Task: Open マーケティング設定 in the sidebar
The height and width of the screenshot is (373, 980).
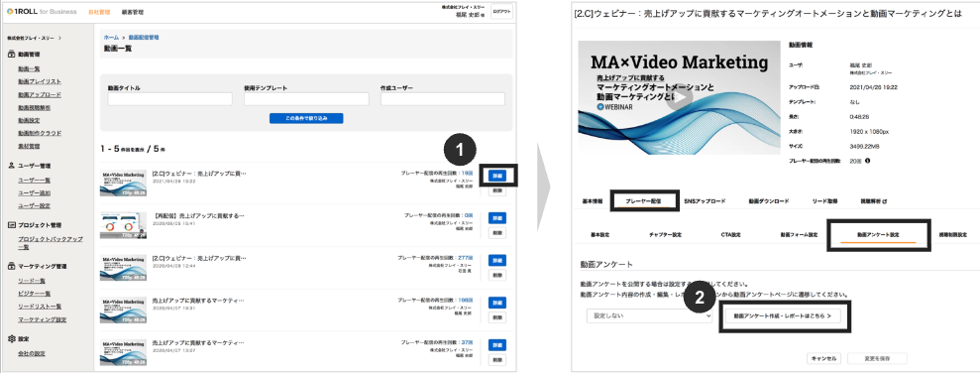Action: point(42,319)
